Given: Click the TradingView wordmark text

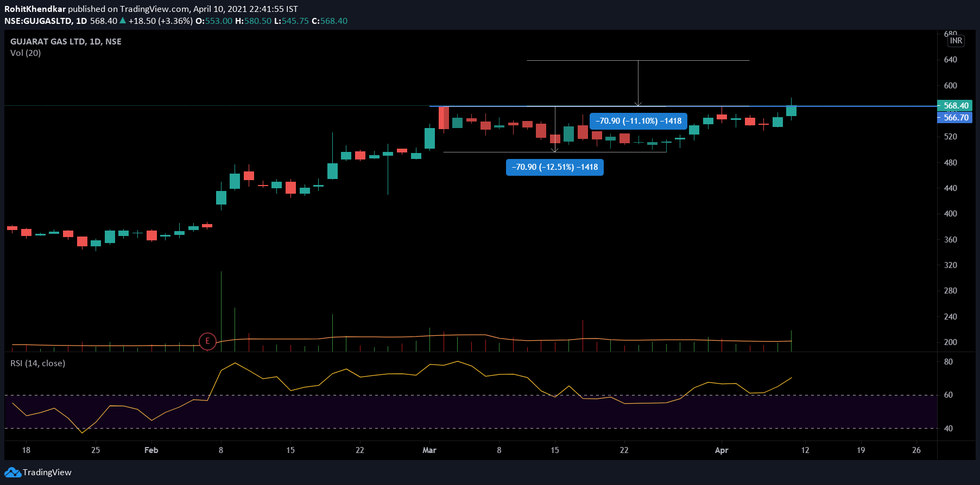Looking at the screenshot, I should tap(47, 473).
